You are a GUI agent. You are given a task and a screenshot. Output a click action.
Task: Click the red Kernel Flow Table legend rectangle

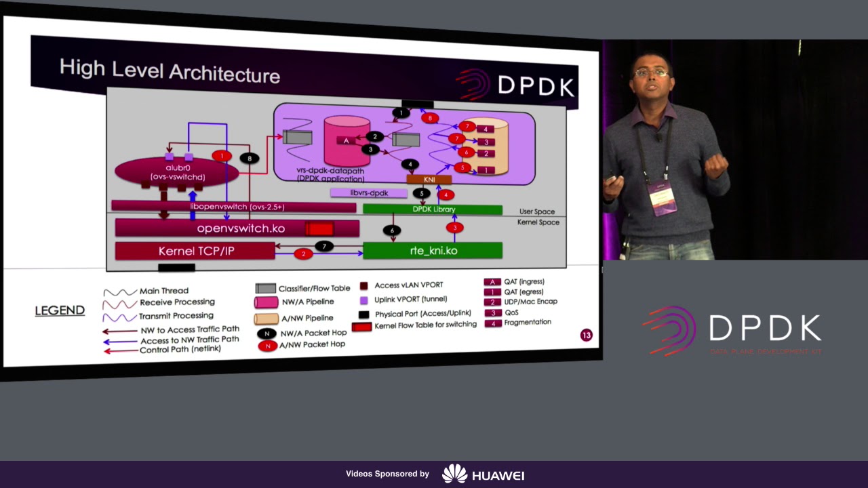click(x=362, y=327)
